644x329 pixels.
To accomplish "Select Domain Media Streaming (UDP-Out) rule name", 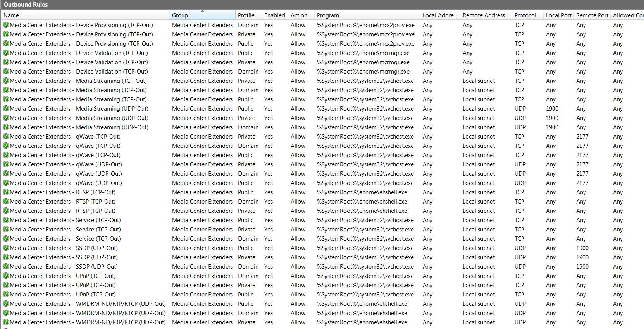I will (79, 127).
